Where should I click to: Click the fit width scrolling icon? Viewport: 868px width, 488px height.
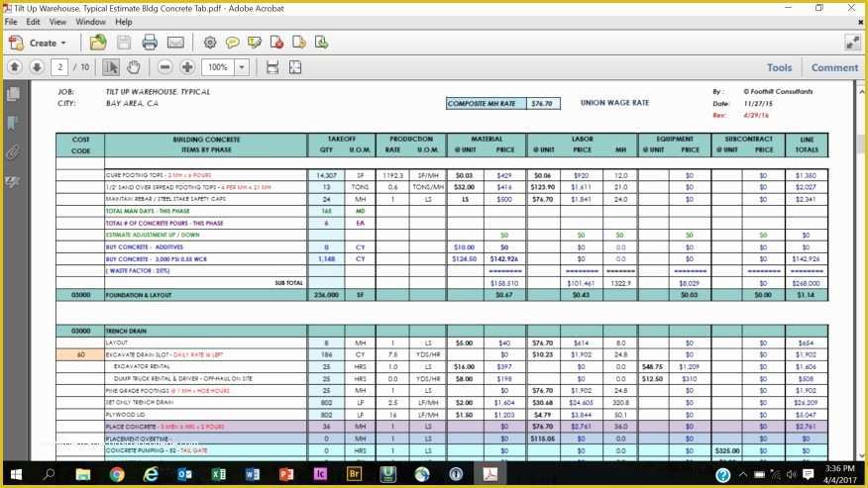(x=272, y=67)
